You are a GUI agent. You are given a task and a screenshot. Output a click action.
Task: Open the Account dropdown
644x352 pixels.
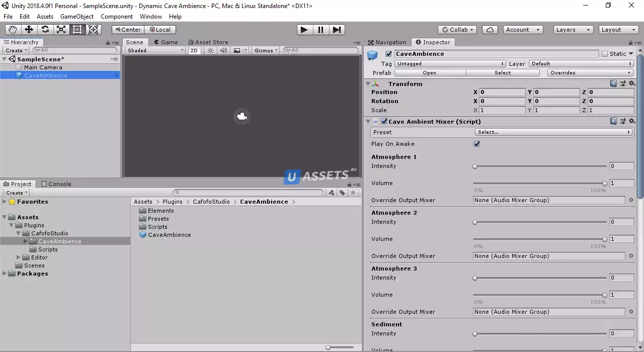[523, 30]
